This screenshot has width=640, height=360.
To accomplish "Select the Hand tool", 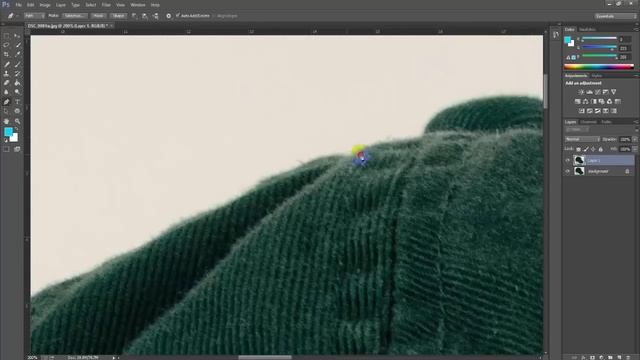I will click(7, 121).
